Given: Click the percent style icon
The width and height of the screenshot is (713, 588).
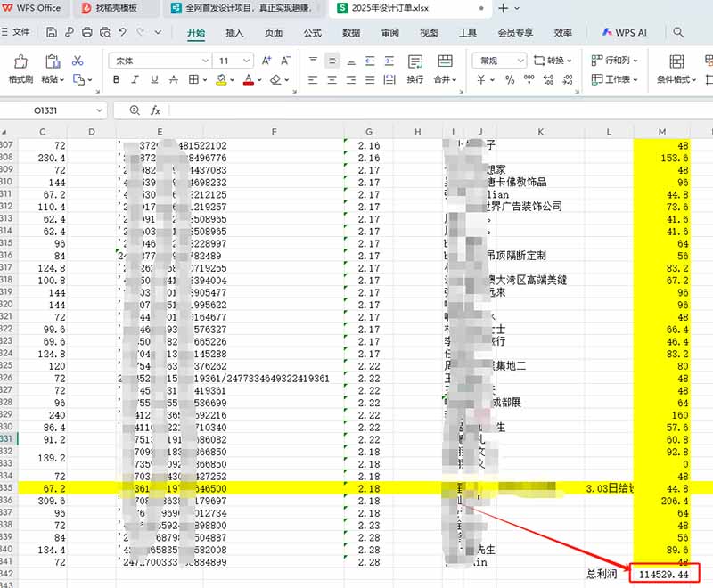Looking at the screenshot, I should pos(510,80).
